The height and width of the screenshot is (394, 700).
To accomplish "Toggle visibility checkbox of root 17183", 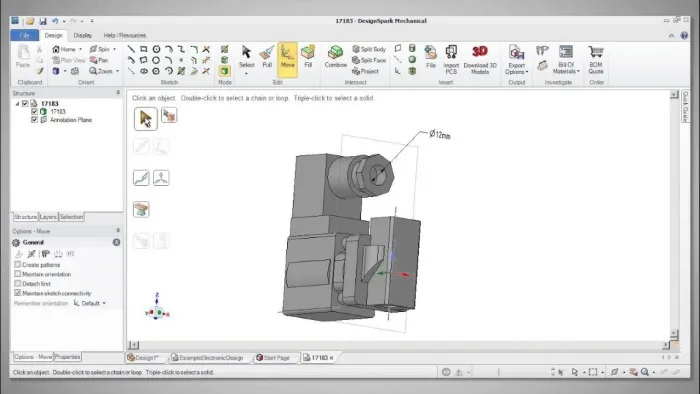I will click(25, 104).
